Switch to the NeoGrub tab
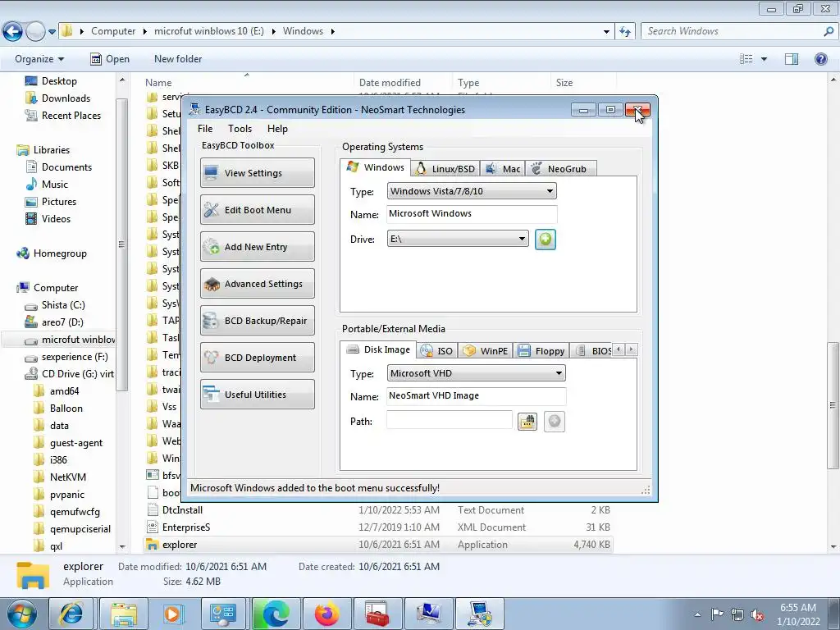Screen dimensions: 840x630 point(560,169)
